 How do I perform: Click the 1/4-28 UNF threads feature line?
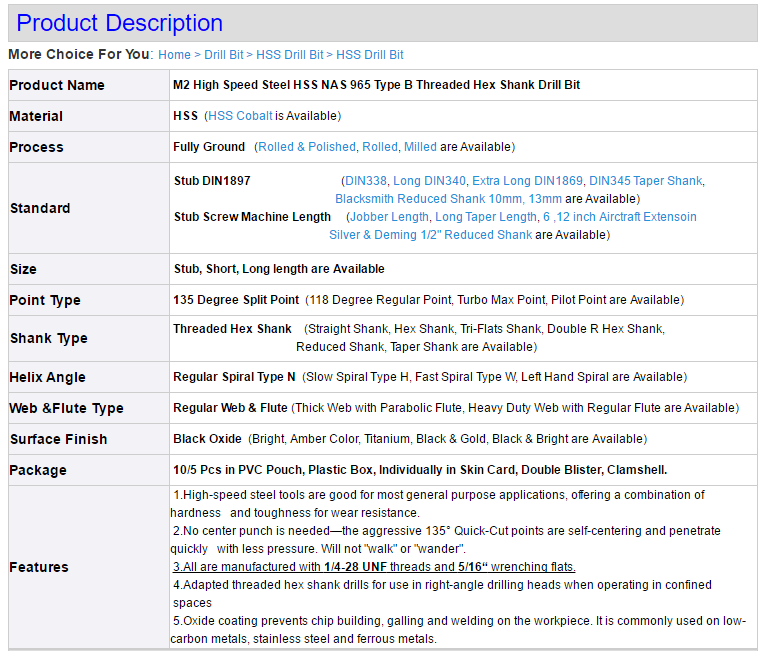374,567
